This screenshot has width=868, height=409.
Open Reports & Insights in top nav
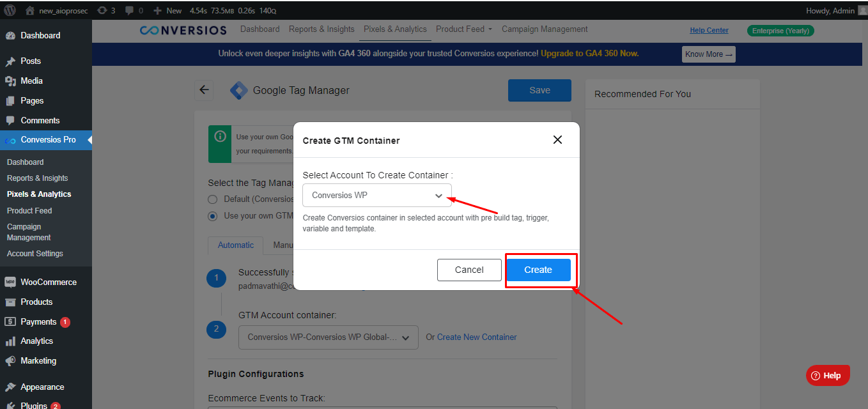click(322, 29)
